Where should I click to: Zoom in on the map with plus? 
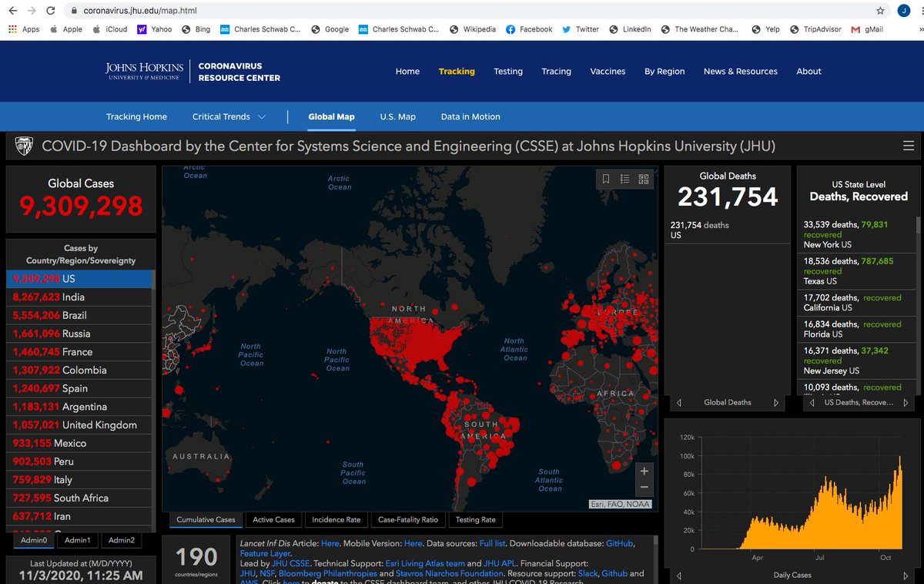point(644,471)
